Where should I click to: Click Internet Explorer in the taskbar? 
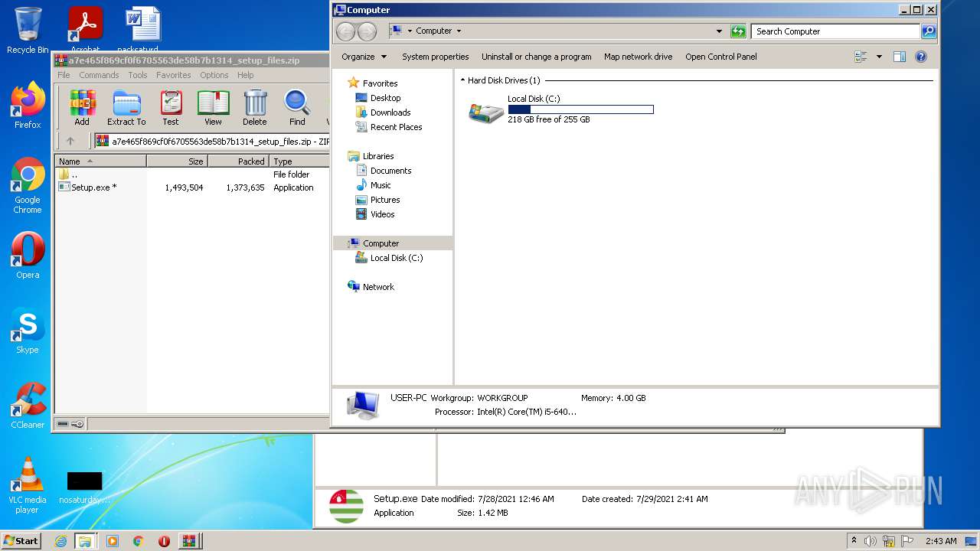[x=60, y=541]
